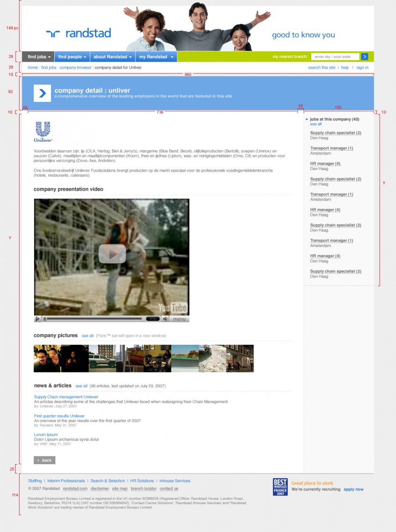Click the Unilever logo
This screenshot has width=396, height=532.
[43, 132]
